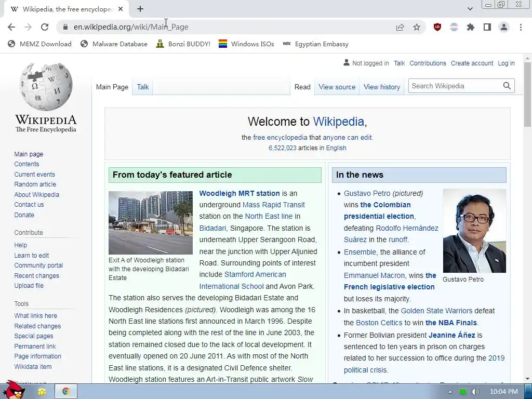Open the Bonzi BUDDY! bookmark

(183, 44)
